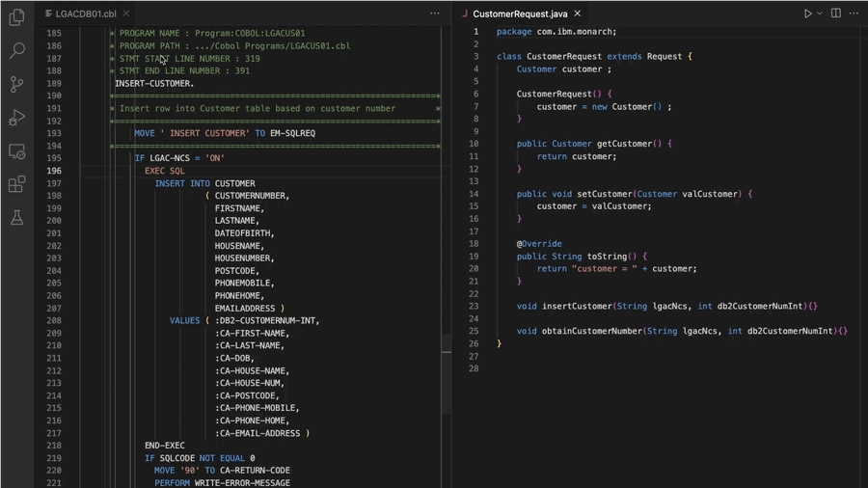Open the Testing flask icon
868x488 pixels.
[x=16, y=217]
